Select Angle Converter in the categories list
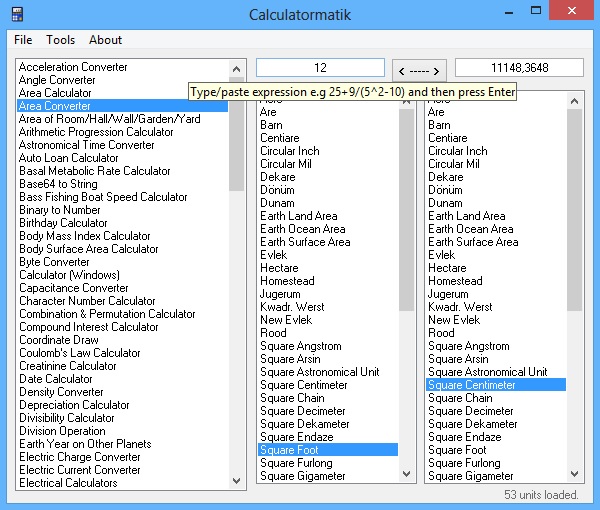 pos(57,80)
